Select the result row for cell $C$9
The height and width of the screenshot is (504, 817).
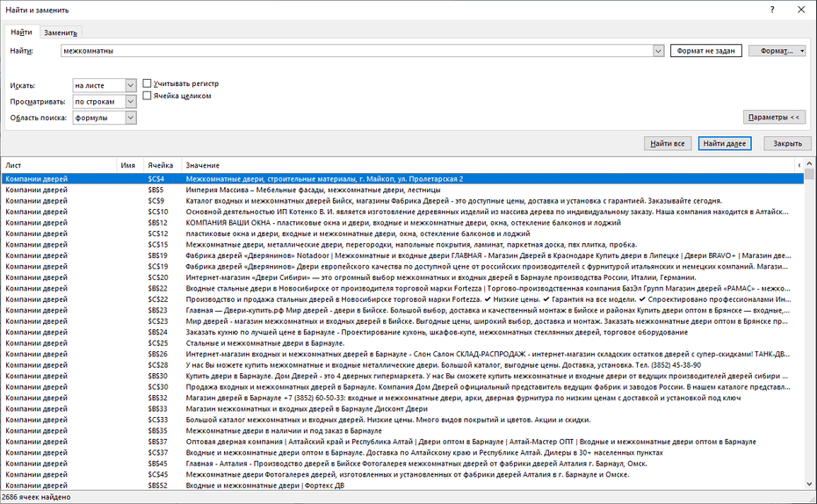click(x=402, y=200)
